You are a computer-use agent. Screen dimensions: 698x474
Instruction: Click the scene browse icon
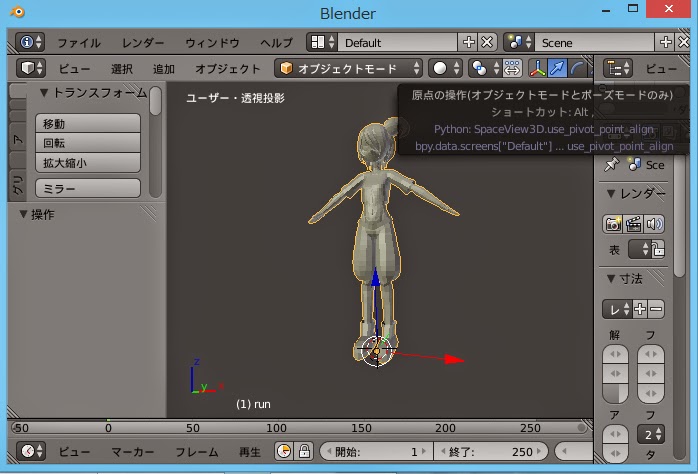pyautogui.click(x=519, y=42)
